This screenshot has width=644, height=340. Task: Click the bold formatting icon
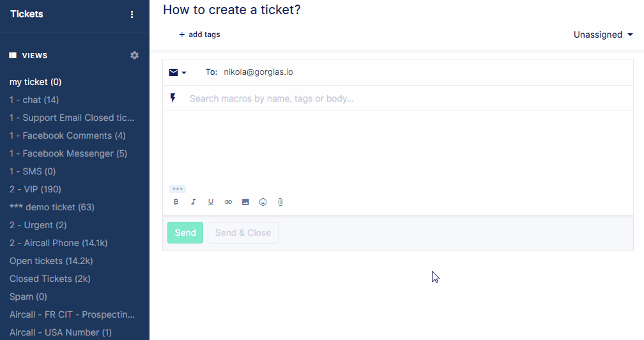pyautogui.click(x=176, y=202)
